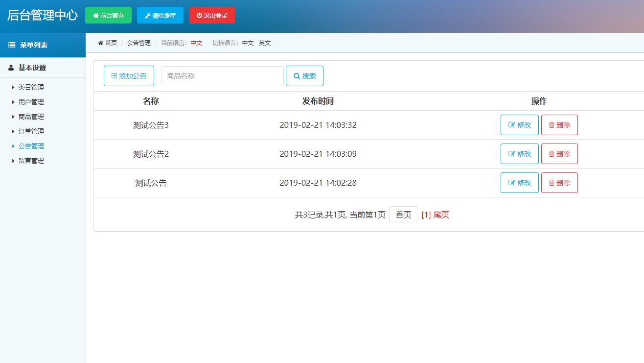This screenshot has width=644, height=363.
Task: Click the user icon next to 基本设置
Action: coord(10,68)
